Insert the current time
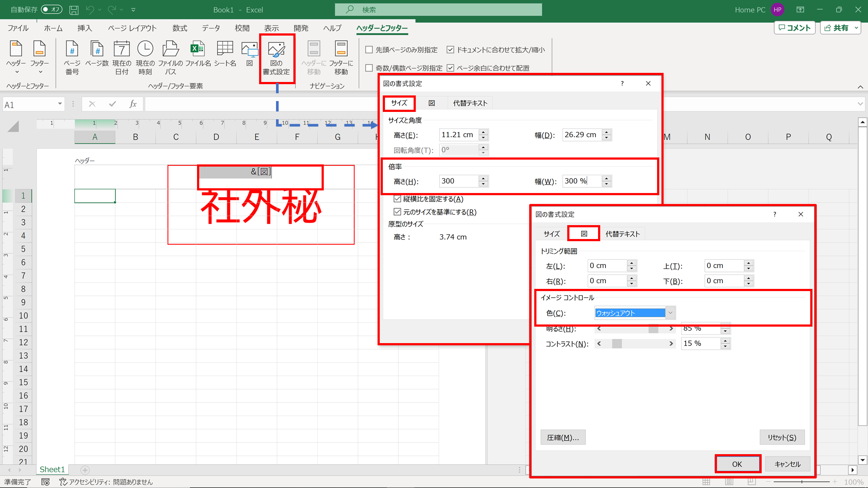 pos(145,57)
